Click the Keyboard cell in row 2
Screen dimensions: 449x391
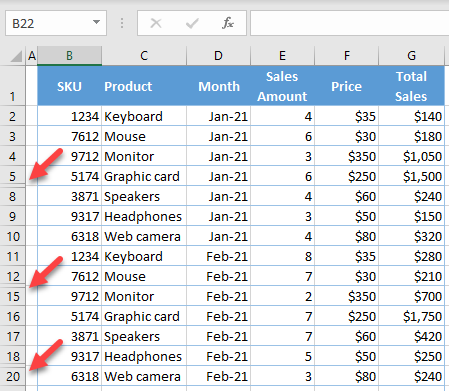[x=144, y=116]
